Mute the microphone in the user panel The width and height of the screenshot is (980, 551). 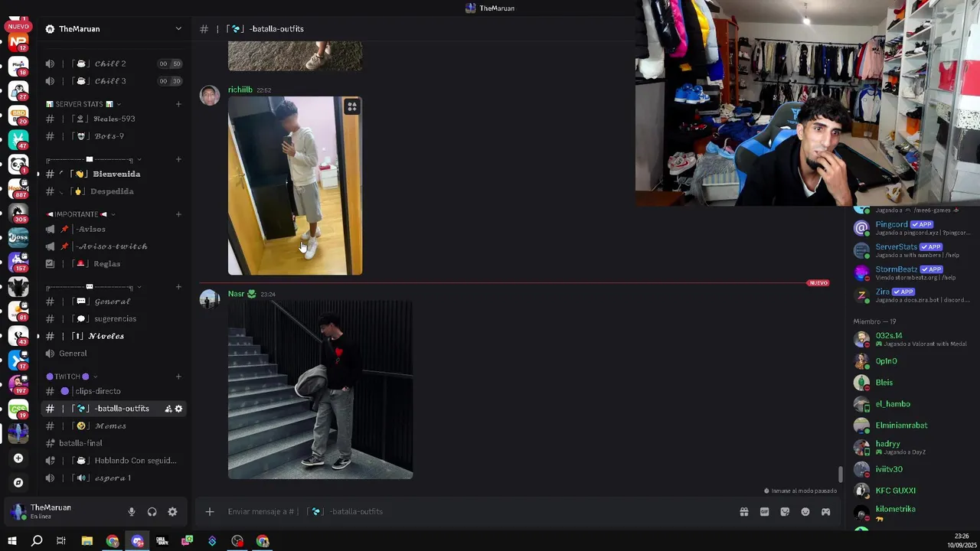point(132,512)
